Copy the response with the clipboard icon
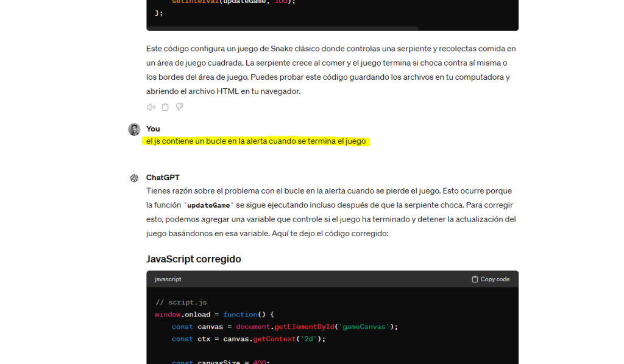The height and width of the screenshot is (364, 624). (165, 107)
